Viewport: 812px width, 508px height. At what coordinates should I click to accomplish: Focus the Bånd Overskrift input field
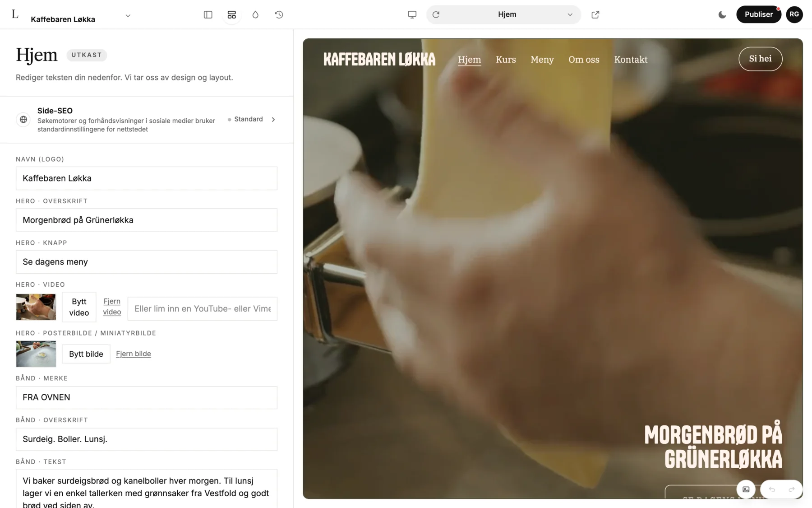click(147, 439)
